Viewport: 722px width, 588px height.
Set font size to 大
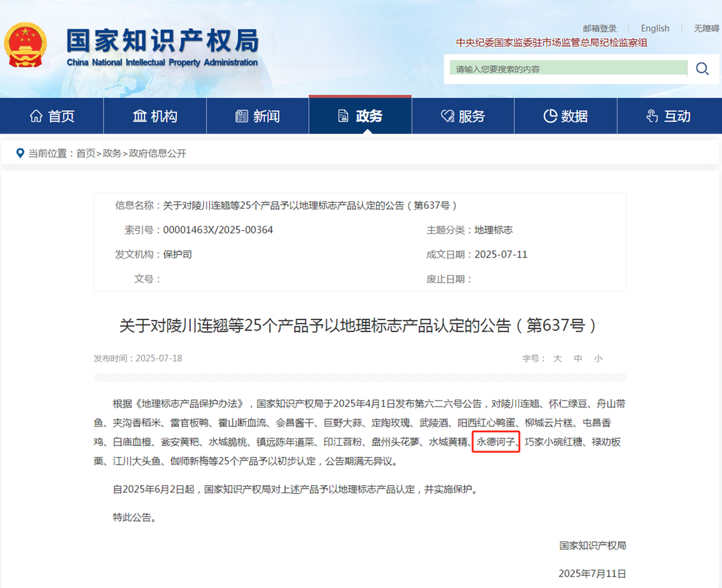click(x=558, y=359)
